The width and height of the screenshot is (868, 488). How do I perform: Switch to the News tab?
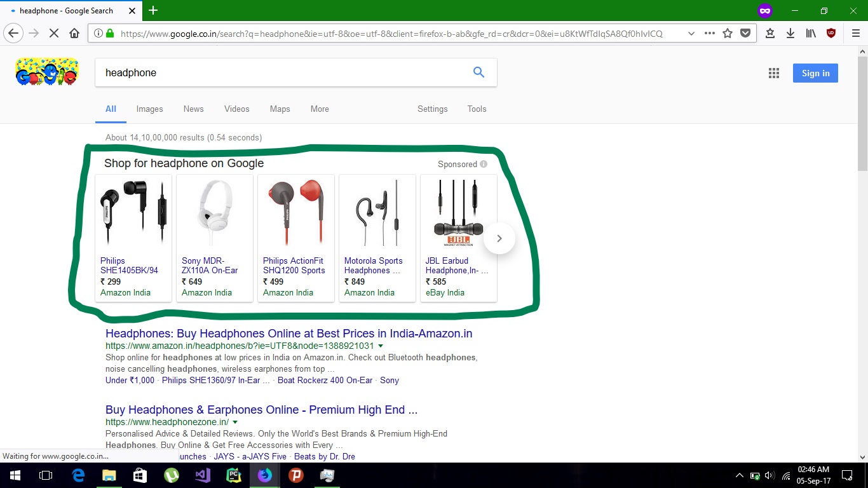click(x=194, y=109)
